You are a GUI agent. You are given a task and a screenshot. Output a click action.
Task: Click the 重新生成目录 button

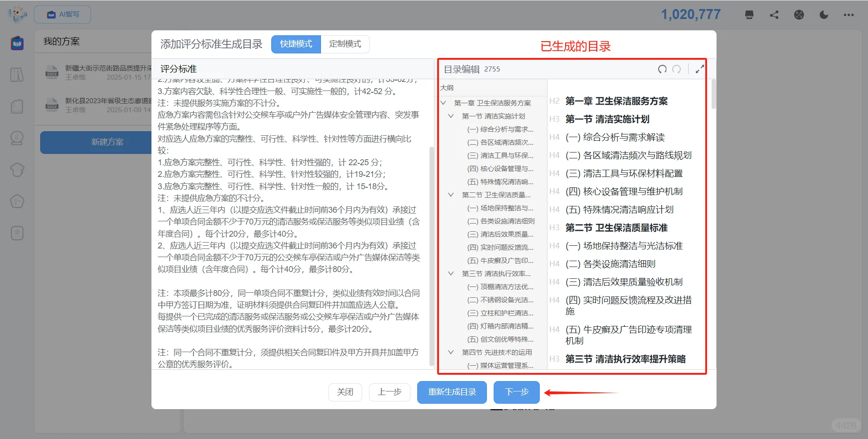coord(451,392)
